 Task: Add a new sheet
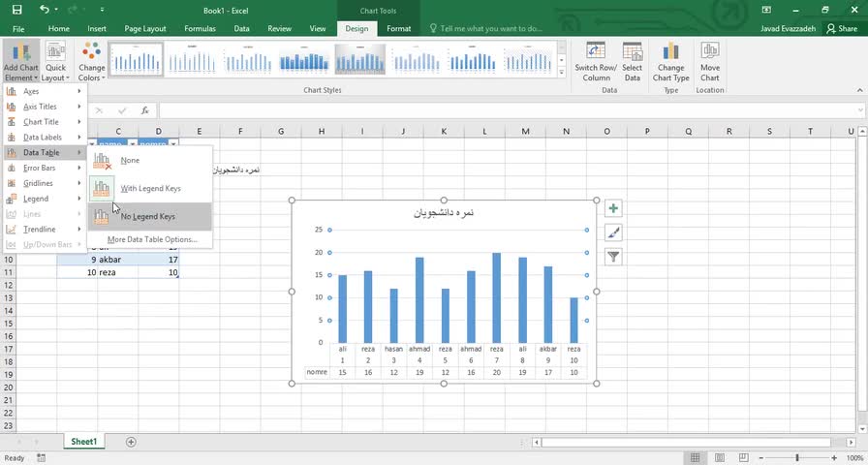pos(131,442)
